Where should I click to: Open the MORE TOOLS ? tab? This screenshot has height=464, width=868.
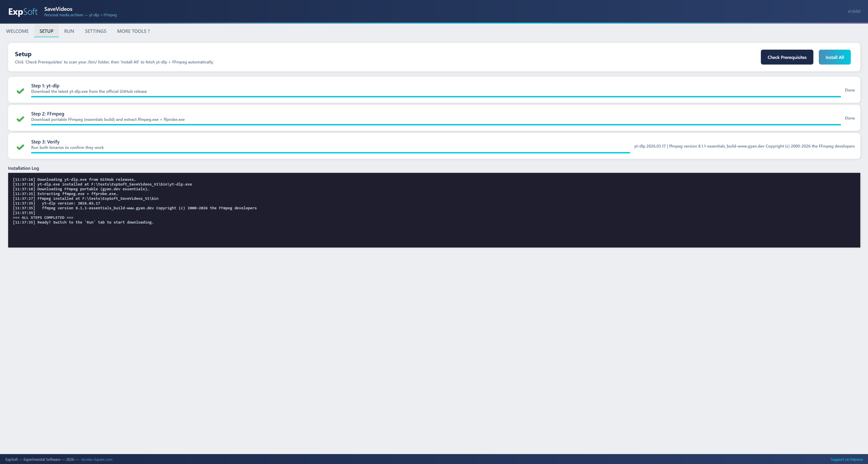click(x=133, y=31)
